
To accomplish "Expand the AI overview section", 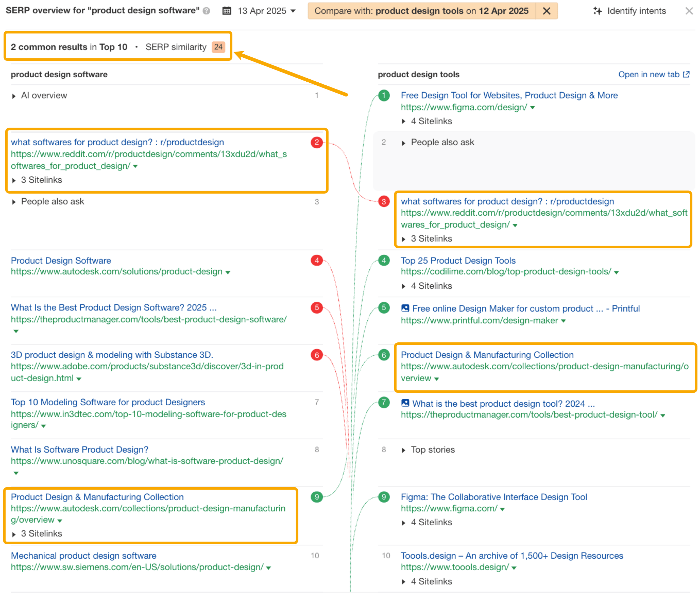I will pos(14,95).
